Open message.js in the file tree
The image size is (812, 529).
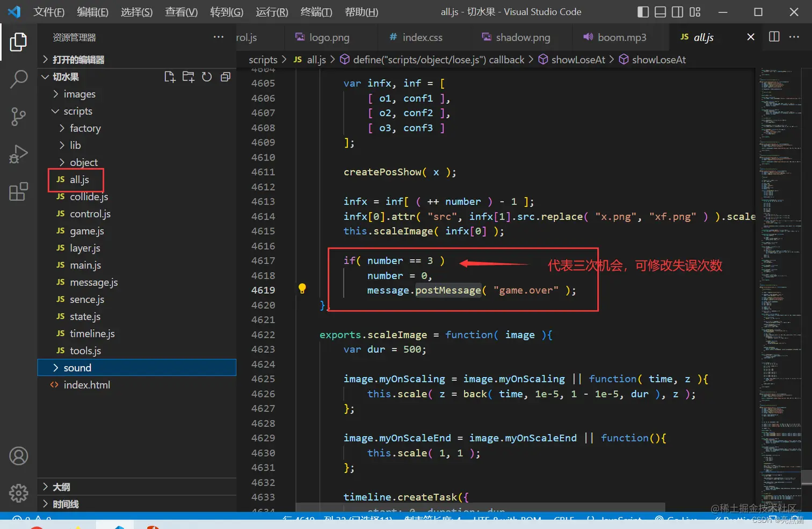tap(137, 282)
